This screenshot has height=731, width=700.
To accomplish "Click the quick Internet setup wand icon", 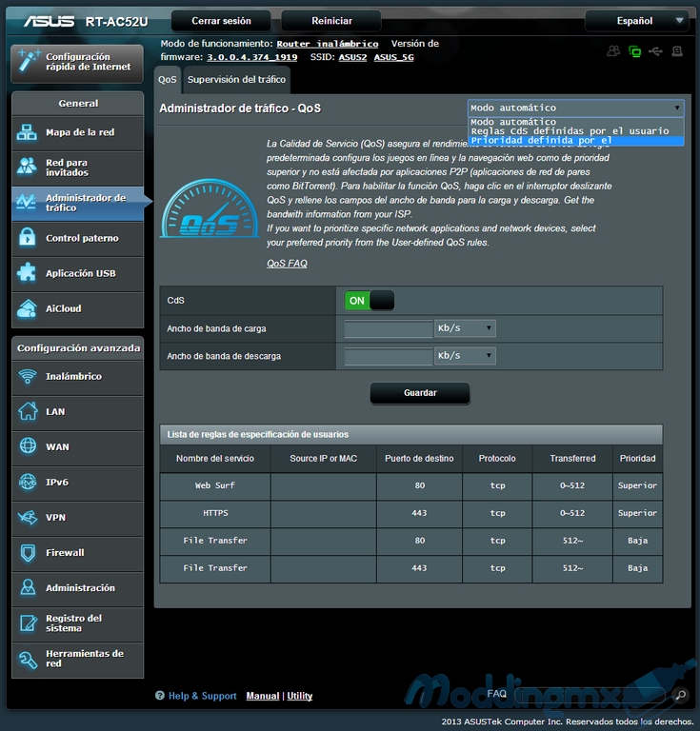I will click(x=28, y=62).
